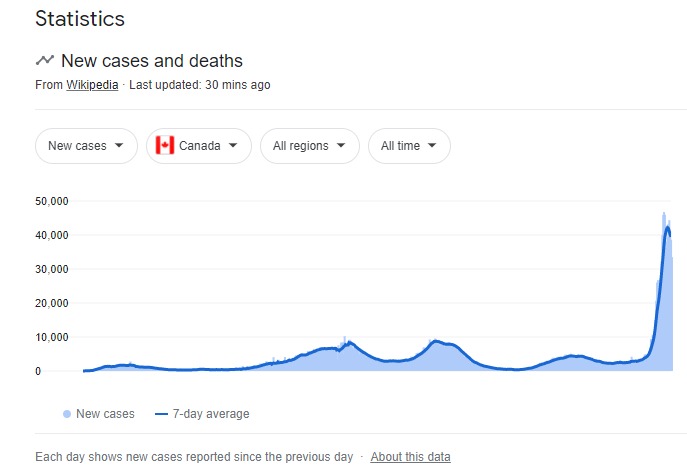Open the New cases dropdown
This screenshot has width=687, height=471.
tap(86, 146)
